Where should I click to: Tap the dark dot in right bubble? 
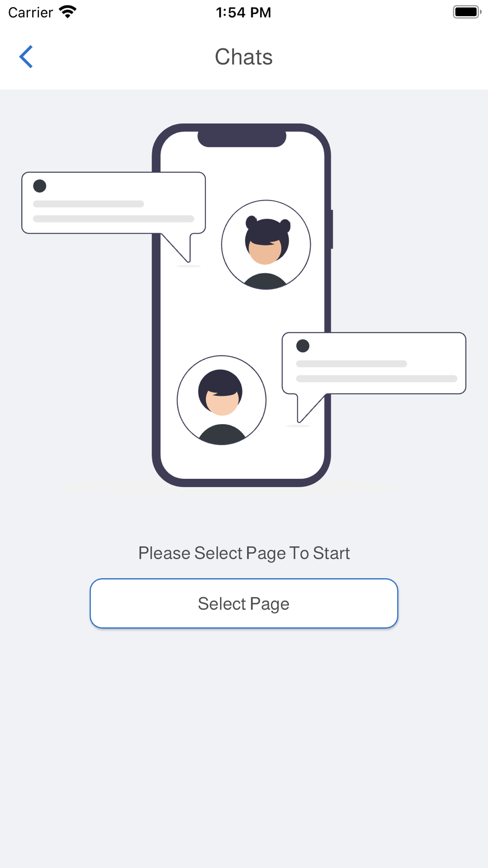coord(303,346)
